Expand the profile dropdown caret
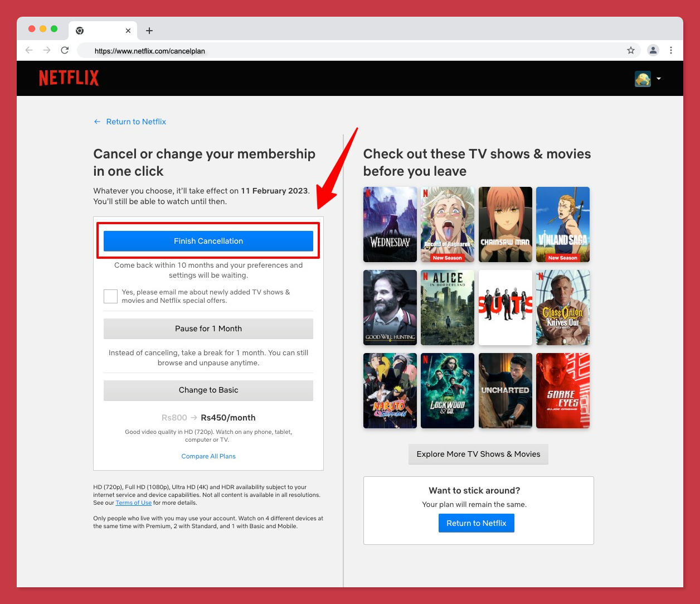Viewport: 700px width, 604px height. pos(659,79)
